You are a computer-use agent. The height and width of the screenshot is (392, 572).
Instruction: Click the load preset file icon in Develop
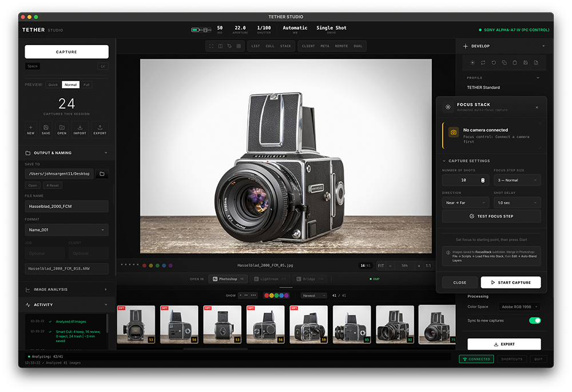(536, 63)
